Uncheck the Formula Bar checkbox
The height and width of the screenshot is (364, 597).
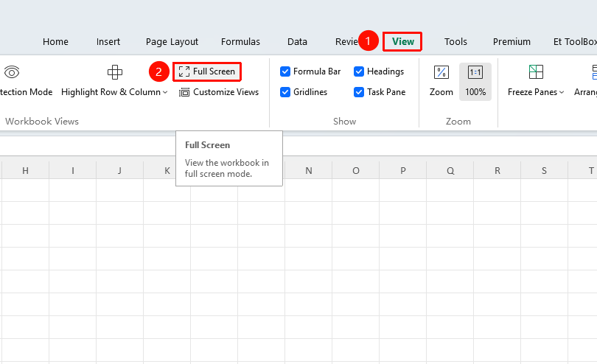tap(284, 71)
